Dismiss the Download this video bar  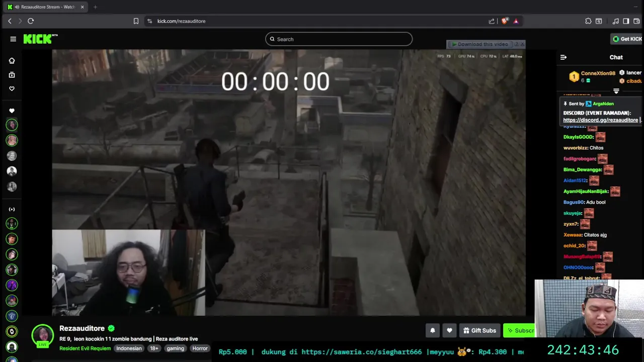(x=522, y=44)
